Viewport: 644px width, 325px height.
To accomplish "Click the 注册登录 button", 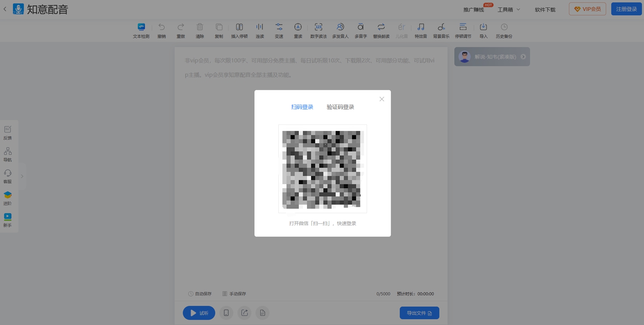I will click(626, 9).
